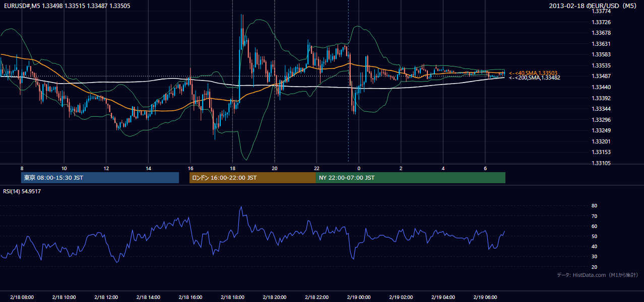Click price axis label 1.33440
The image size is (644, 302).
click(602, 87)
